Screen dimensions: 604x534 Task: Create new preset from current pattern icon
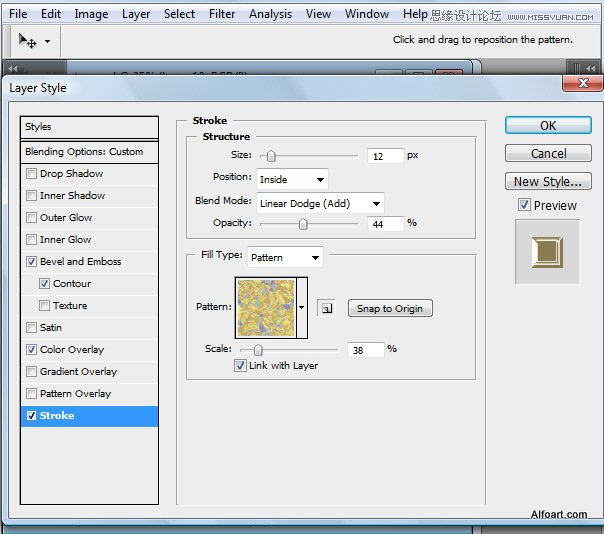pos(326,308)
